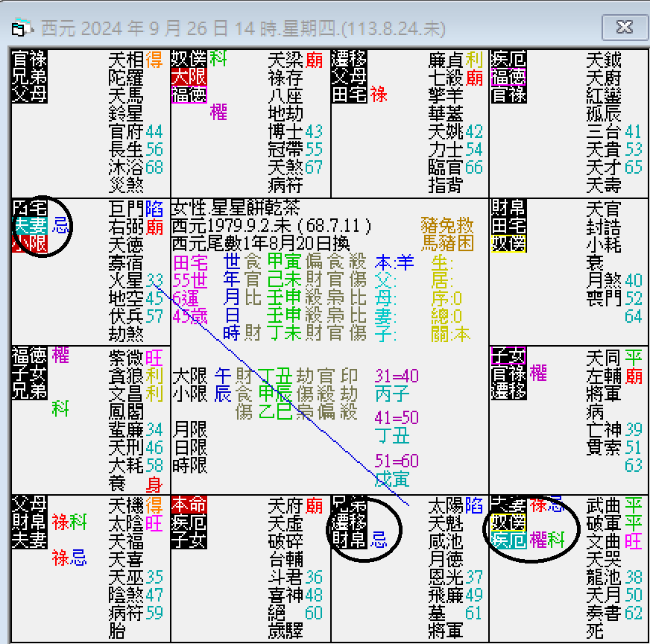Screen dimensions: 650x644
Task: Click the orange text 馬豬困
Action: point(447,243)
